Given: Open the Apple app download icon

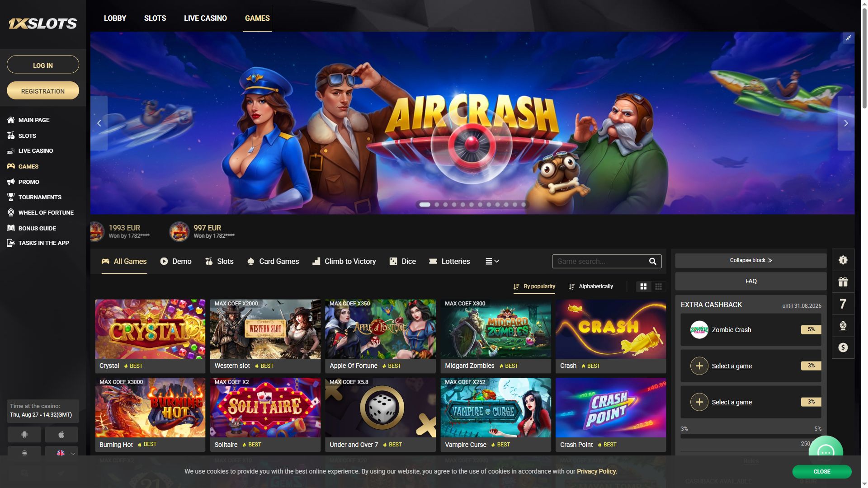Looking at the screenshot, I should 61,434.
